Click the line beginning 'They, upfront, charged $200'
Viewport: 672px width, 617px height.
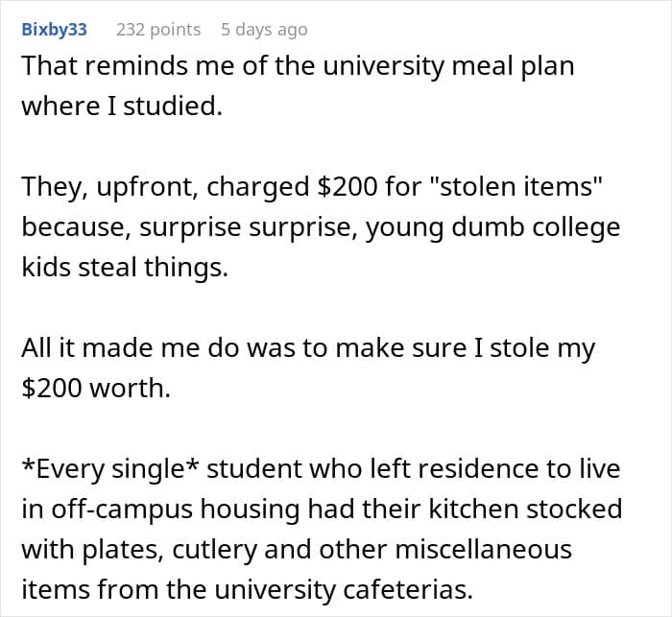(312, 187)
